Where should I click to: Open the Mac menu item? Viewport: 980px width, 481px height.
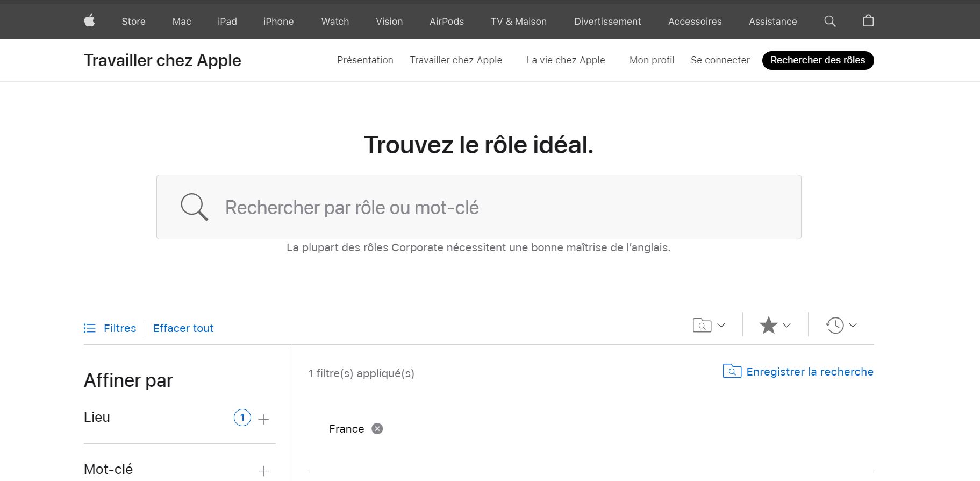[182, 22]
